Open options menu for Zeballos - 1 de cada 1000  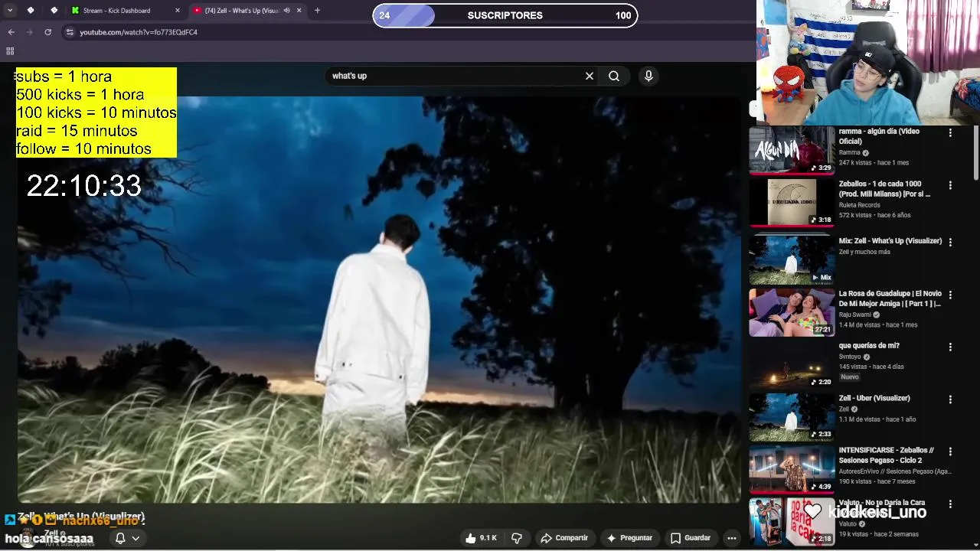pos(950,185)
